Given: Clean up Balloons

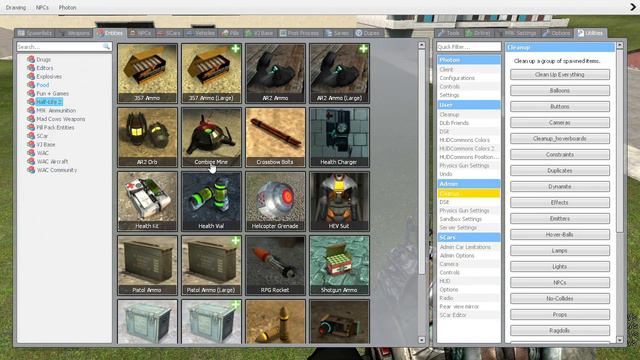Looking at the screenshot, I should coord(560,91).
